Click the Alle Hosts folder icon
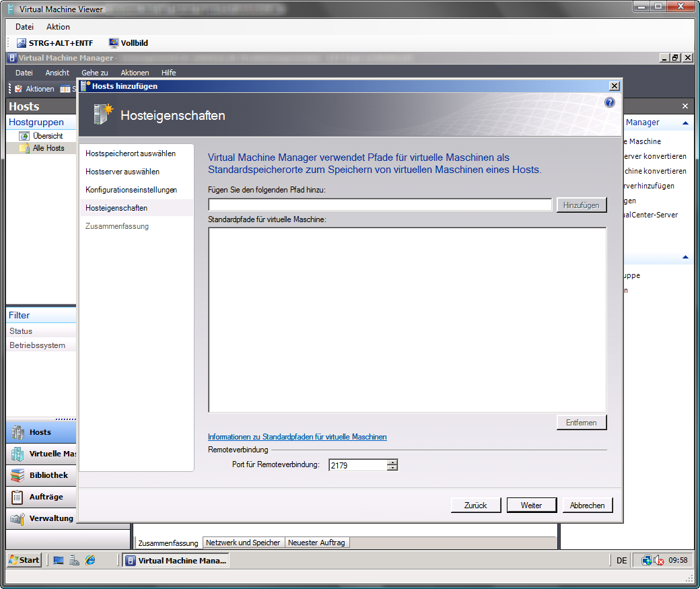Image resolution: width=700 pixels, height=589 pixels. point(24,148)
